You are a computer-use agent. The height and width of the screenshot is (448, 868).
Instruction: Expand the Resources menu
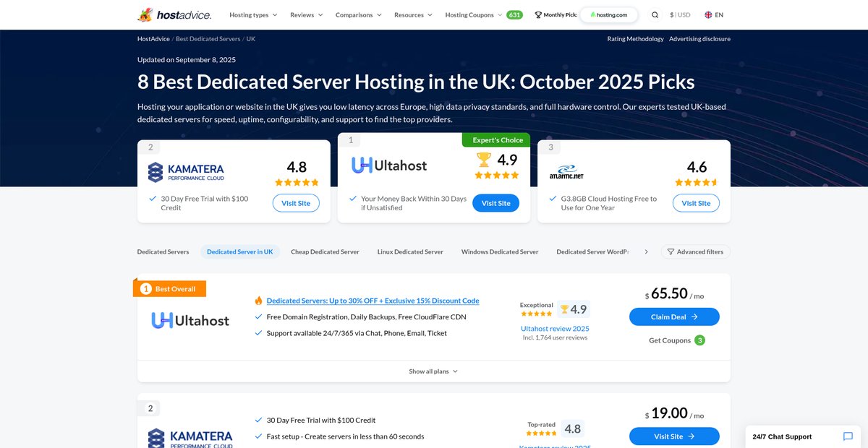(x=413, y=14)
